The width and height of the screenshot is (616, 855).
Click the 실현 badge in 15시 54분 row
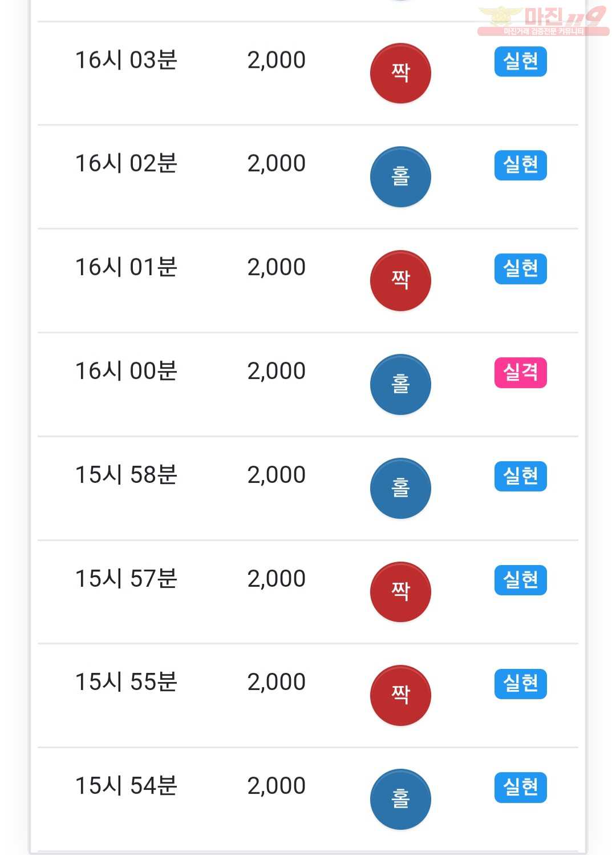pyautogui.click(x=520, y=788)
